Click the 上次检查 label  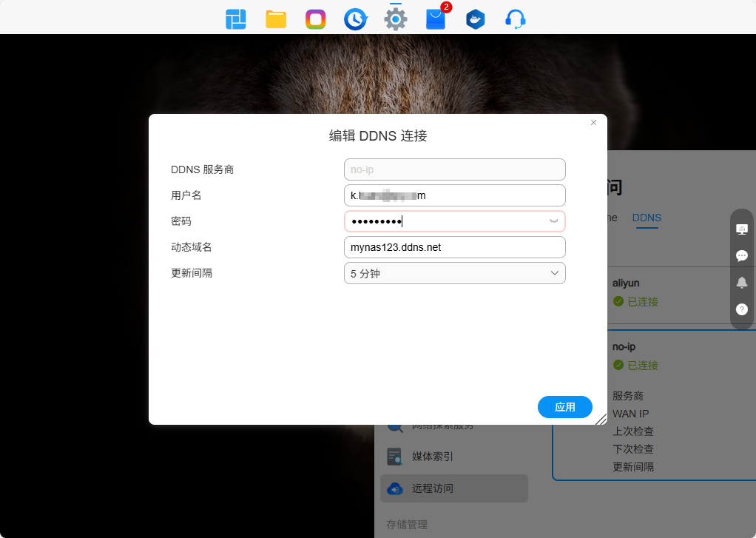point(633,431)
